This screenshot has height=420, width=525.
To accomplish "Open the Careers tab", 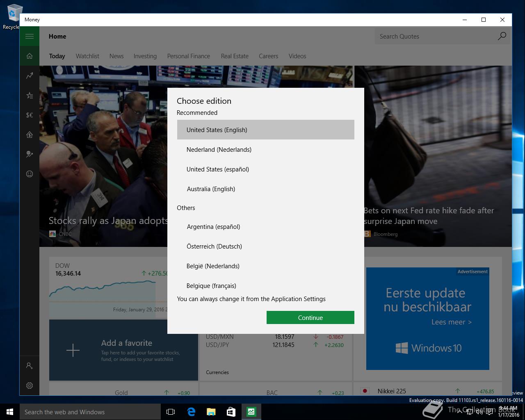I will coord(269,56).
